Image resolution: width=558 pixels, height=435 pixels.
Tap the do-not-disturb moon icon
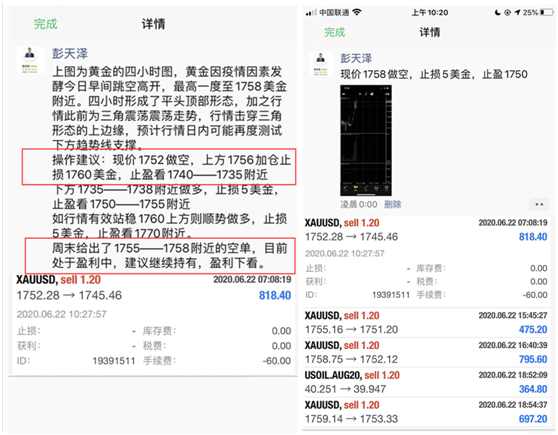click(x=498, y=12)
